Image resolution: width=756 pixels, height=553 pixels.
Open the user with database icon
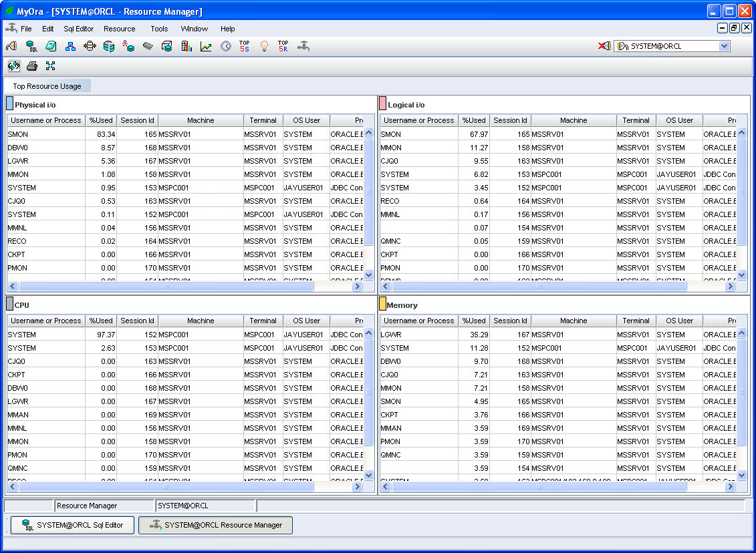[x=128, y=46]
